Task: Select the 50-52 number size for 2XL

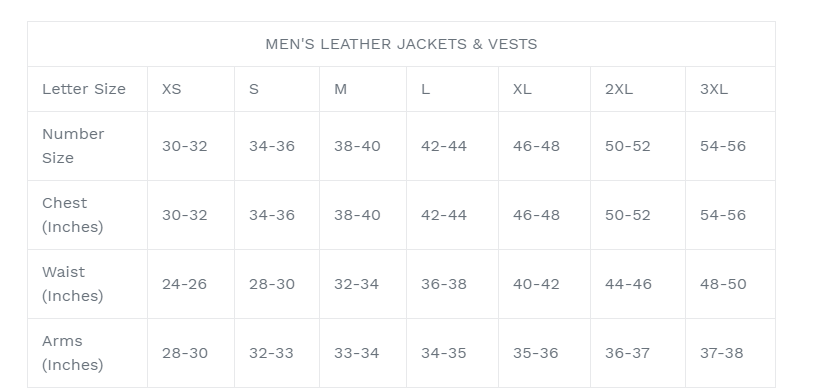Action: (x=628, y=146)
